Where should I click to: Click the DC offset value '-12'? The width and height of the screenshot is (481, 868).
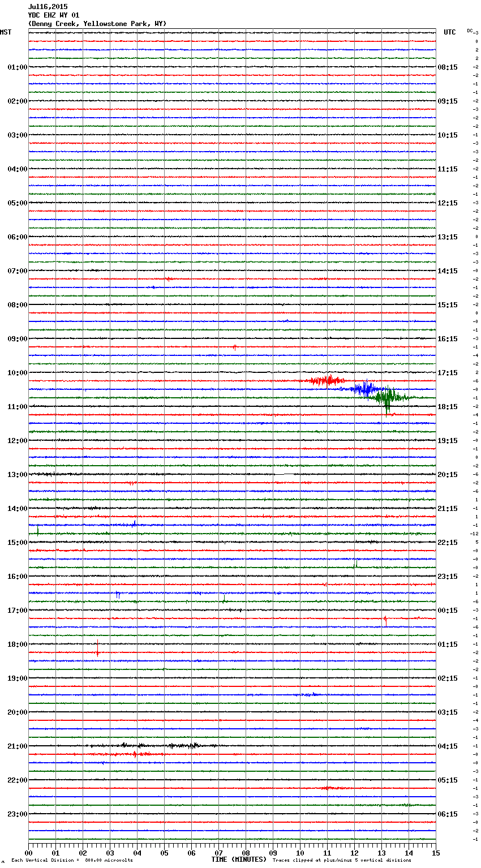(474, 534)
